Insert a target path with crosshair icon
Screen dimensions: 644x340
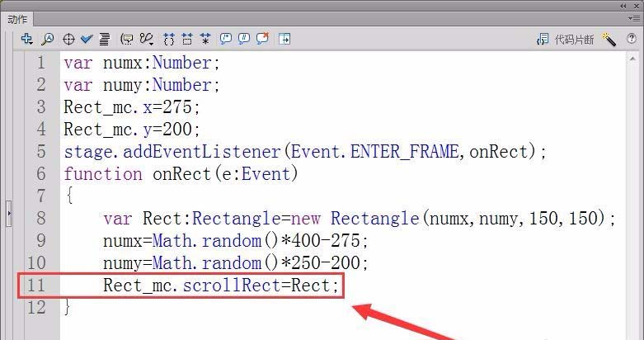(x=68, y=39)
